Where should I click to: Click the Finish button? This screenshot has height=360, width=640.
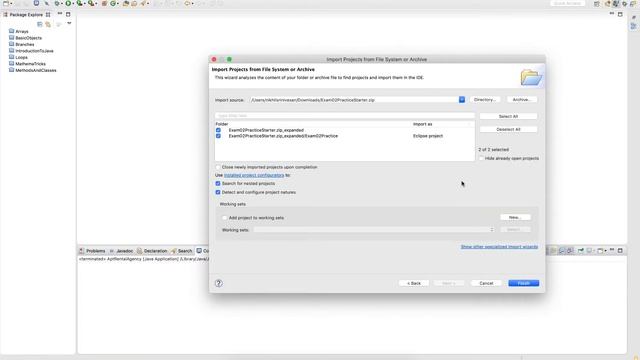(524, 283)
